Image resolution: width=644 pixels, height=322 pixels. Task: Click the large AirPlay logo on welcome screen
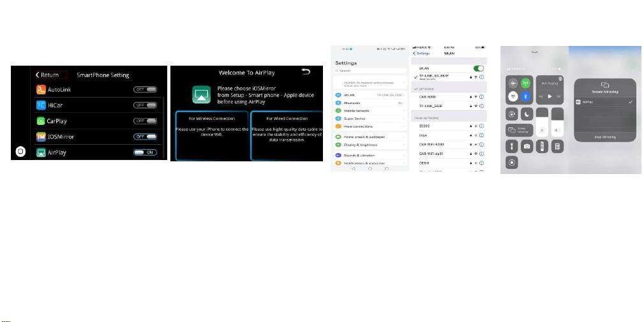201,95
